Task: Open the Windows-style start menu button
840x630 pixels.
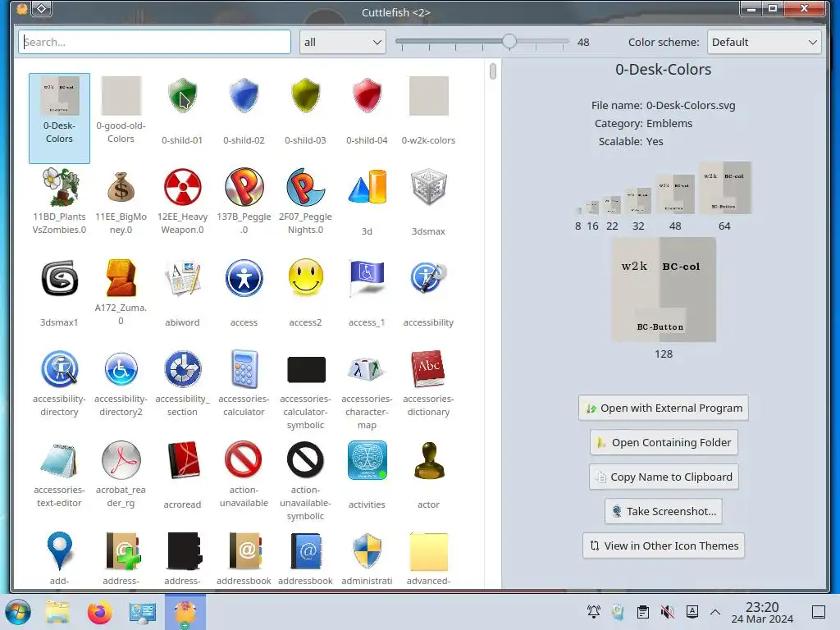Action: (19, 612)
